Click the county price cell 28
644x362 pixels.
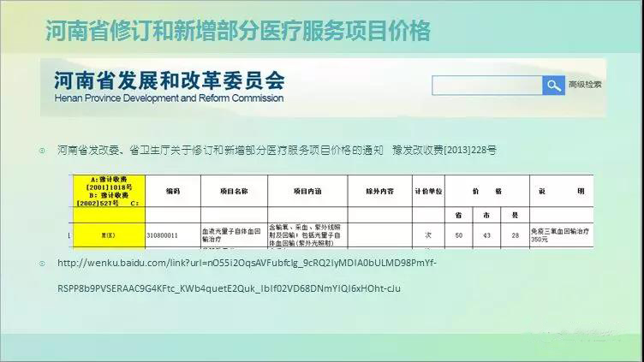(x=515, y=234)
